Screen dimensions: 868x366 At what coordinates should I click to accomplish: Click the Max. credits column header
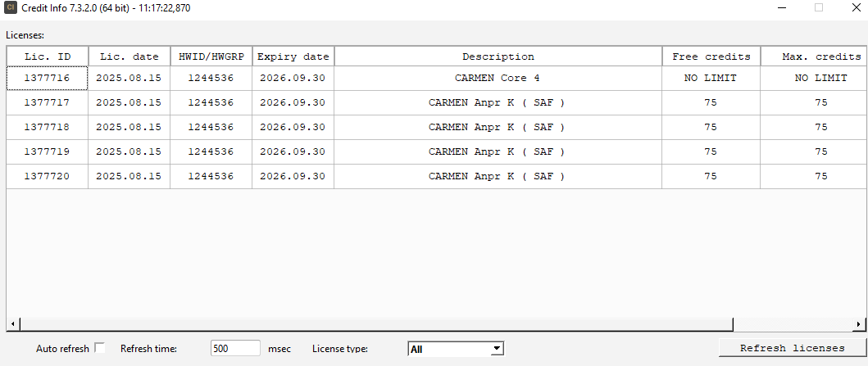click(x=814, y=56)
